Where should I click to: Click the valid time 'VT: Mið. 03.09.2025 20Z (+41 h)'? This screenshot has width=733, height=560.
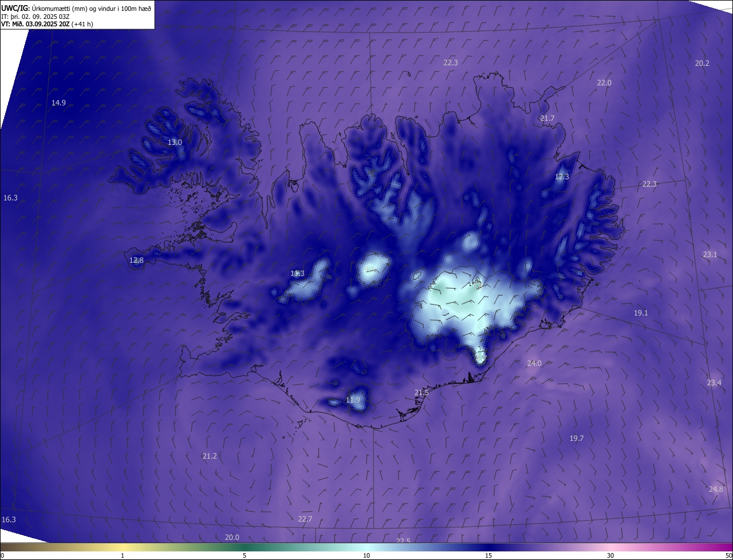tap(47, 24)
